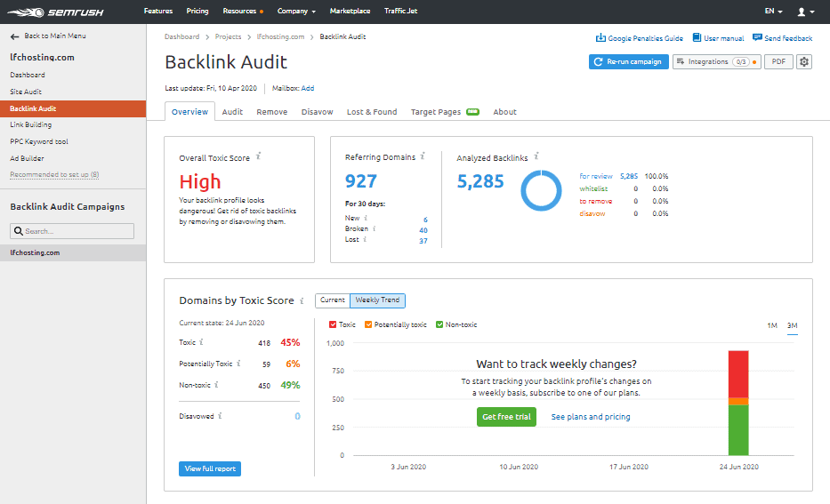Click the back arrow to Main Menu

coord(14,36)
